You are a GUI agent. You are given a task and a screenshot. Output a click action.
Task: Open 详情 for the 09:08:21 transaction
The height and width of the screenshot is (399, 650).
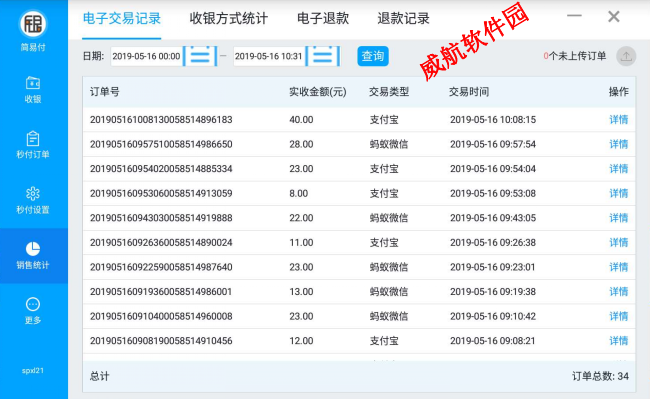click(618, 341)
